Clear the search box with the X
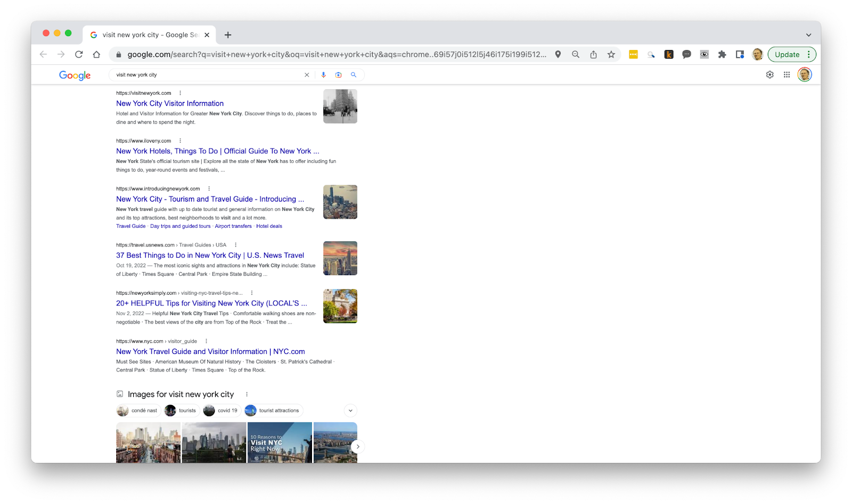 (307, 75)
